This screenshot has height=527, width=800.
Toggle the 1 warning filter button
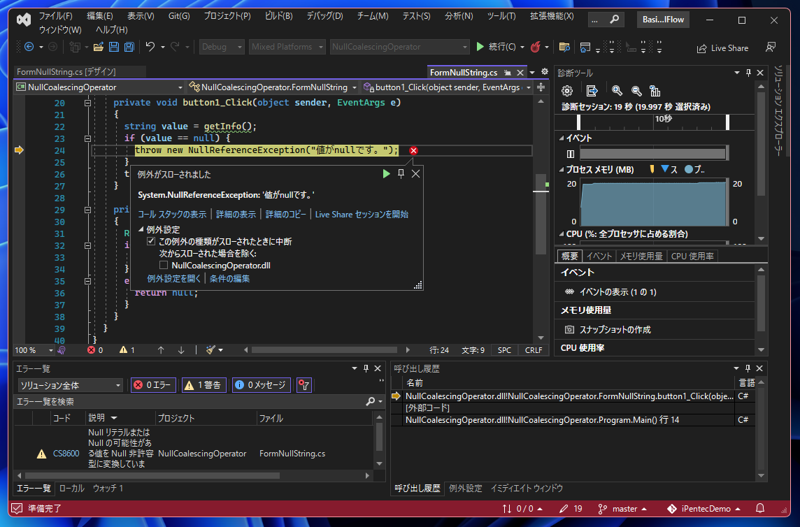point(204,385)
